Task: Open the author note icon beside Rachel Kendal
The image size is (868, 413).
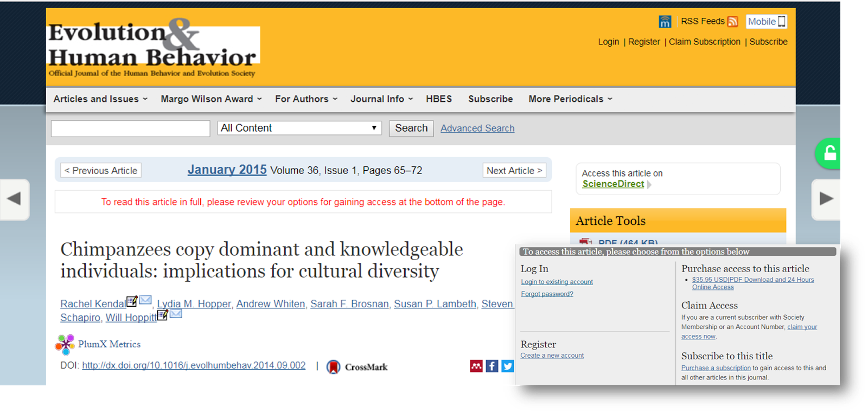Action: tap(132, 301)
